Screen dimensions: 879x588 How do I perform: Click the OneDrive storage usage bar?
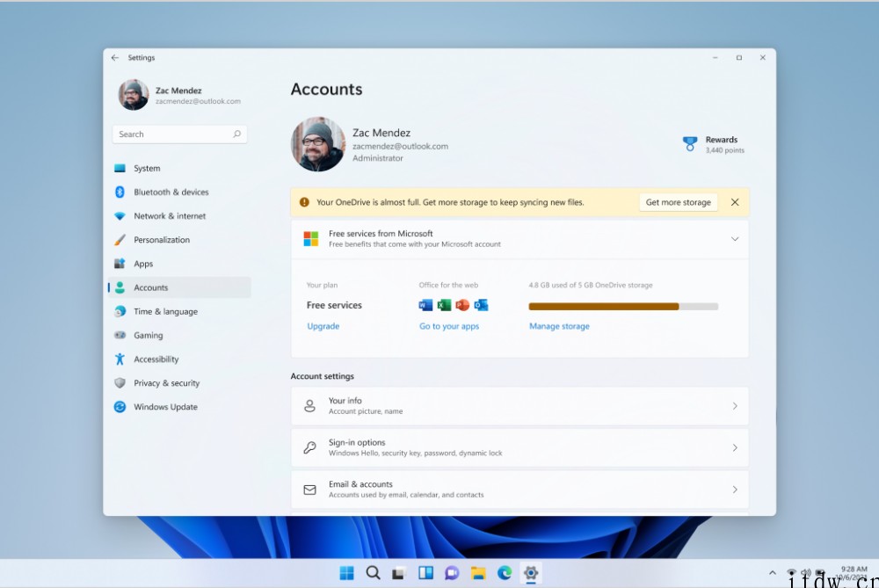coord(623,307)
